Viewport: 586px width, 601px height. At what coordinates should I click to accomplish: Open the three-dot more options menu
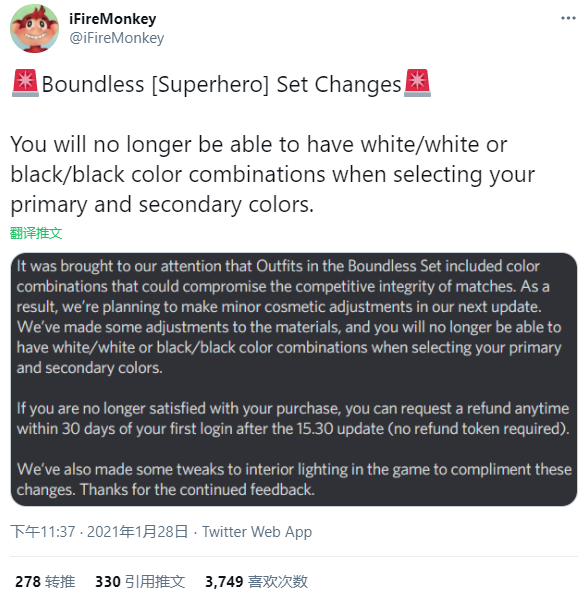click(568, 18)
